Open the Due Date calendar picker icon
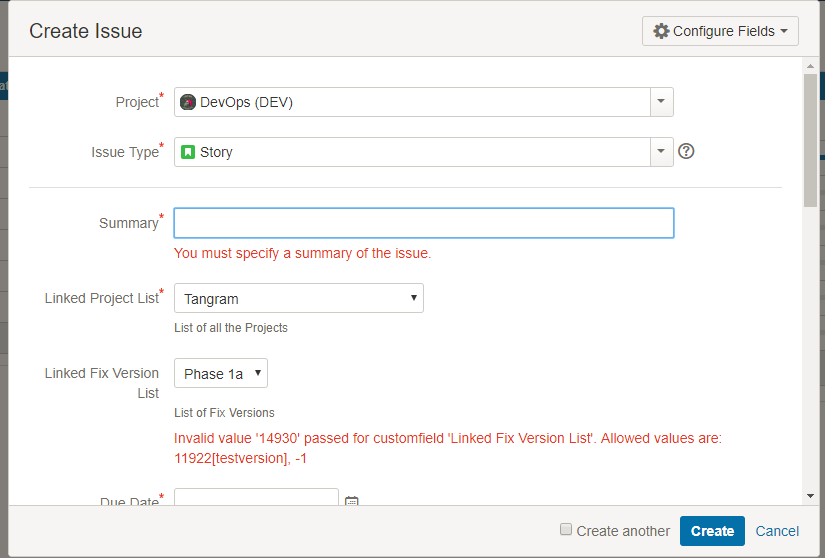 pyautogui.click(x=351, y=501)
